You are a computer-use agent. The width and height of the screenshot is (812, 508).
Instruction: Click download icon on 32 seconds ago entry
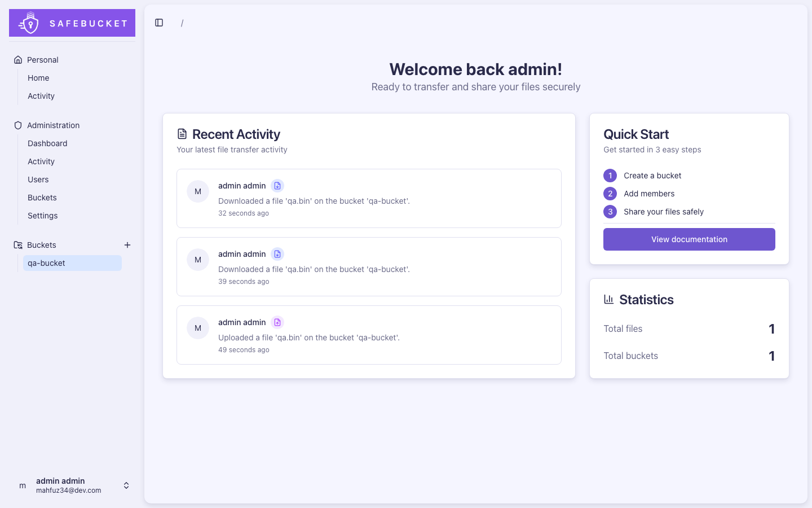277,186
